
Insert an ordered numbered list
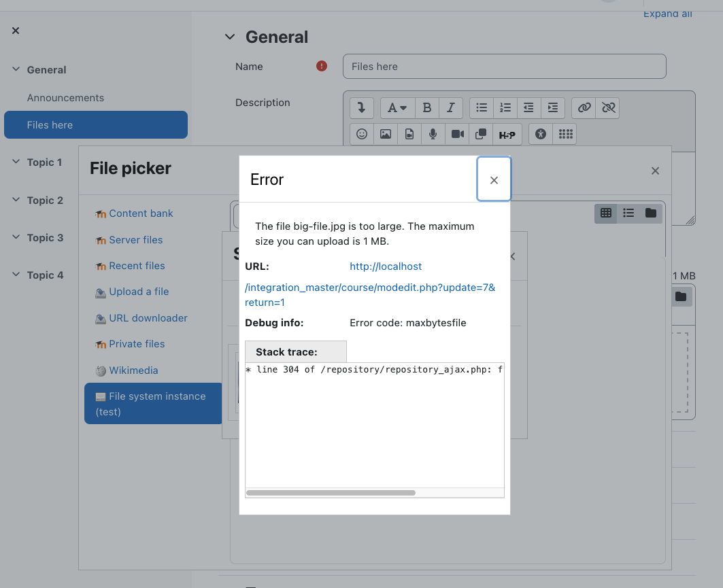click(505, 108)
